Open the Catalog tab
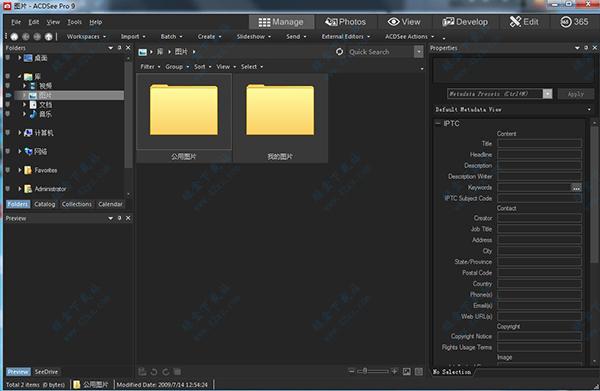 click(45, 204)
